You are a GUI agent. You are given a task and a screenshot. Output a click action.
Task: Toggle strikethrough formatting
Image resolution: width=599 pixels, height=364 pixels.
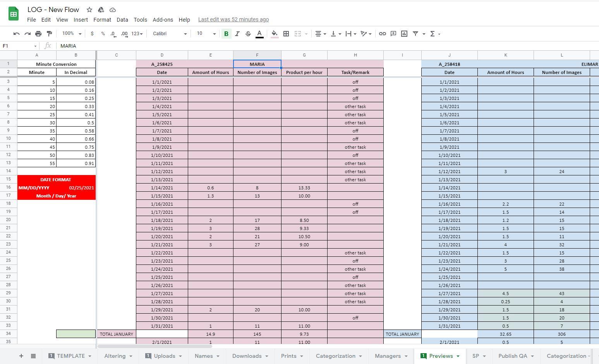point(248,34)
